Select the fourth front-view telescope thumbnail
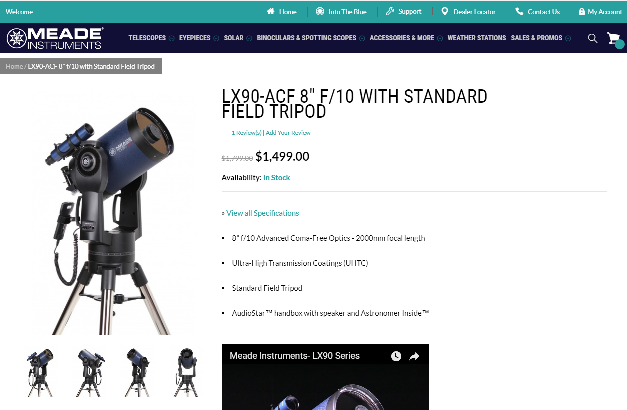The image size is (627, 410). (x=186, y=372)
